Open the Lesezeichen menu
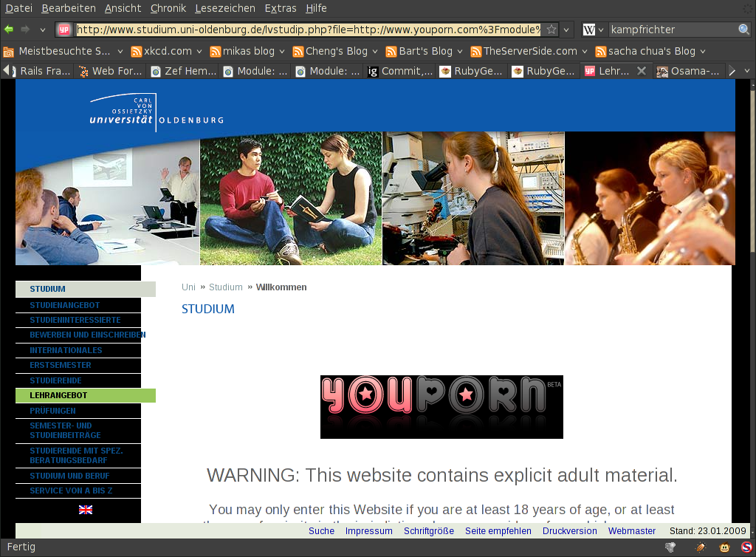 click(225, 8)
